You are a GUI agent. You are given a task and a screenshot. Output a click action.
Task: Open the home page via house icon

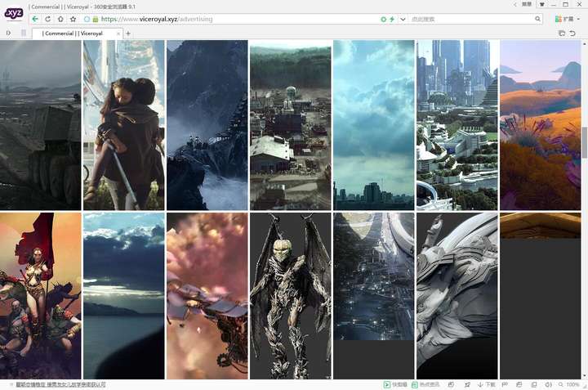point(60,19)
